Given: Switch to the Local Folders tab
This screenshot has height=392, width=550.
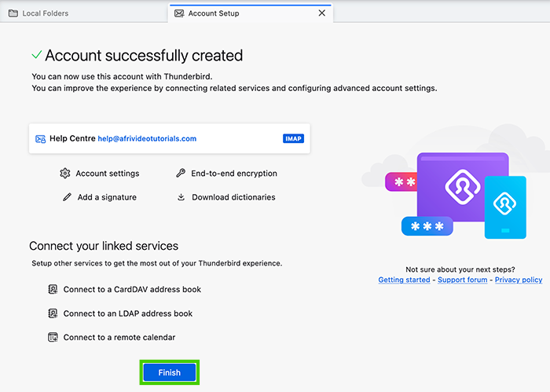Looking at the screenshot, I should [x=46, y=13].
